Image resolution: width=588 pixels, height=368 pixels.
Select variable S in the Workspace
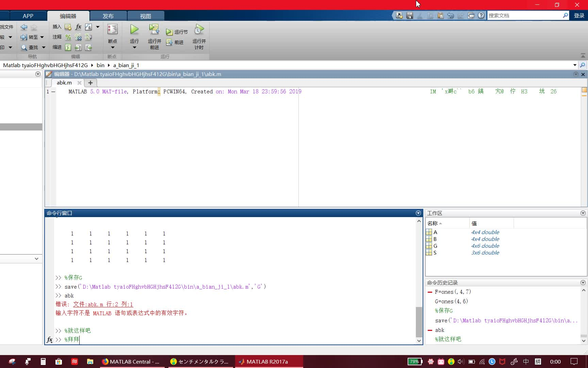[x=435, y=252]
